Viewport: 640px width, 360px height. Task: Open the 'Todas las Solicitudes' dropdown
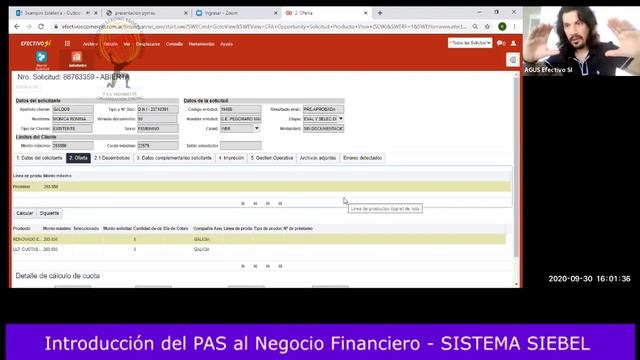point(470,43)
